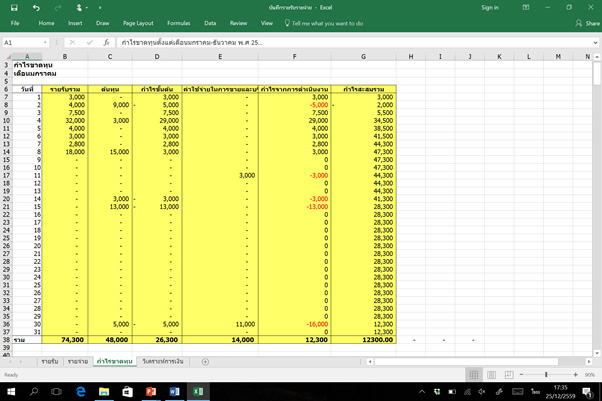Click vertical scrollbar up arrow
This screenshot has height=401, width=602.
coord(597,57)
